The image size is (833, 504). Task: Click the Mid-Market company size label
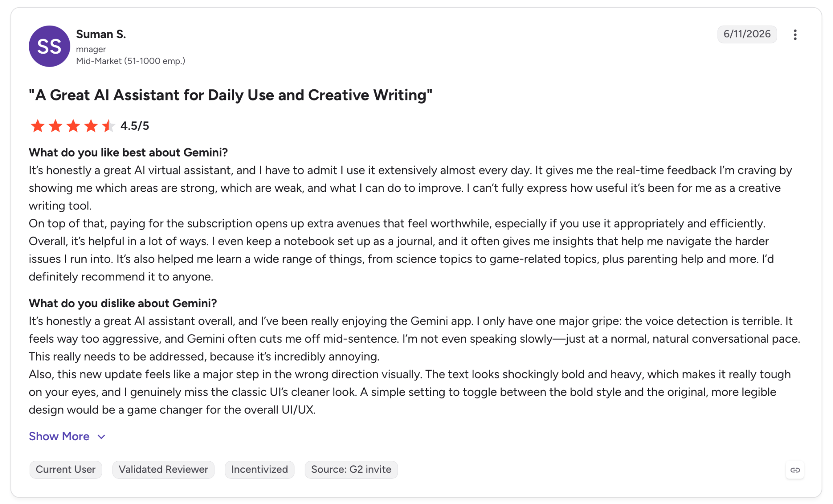point(131,61)
